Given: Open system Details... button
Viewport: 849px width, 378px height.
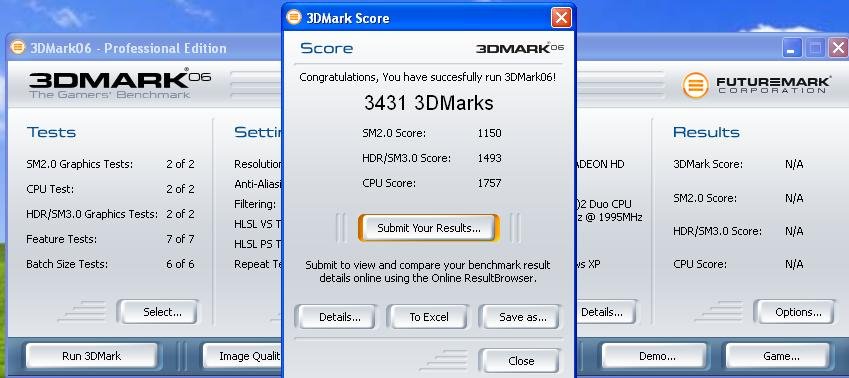Looking at the screenshot, I should [x=602, y=312].
